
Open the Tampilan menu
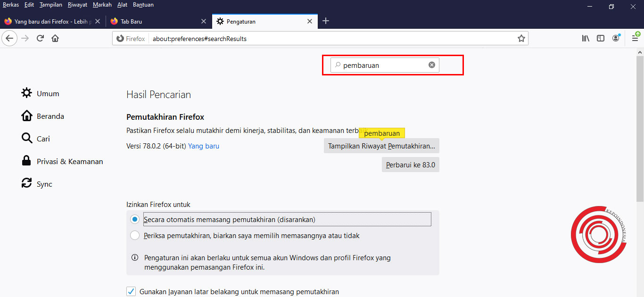51,5
